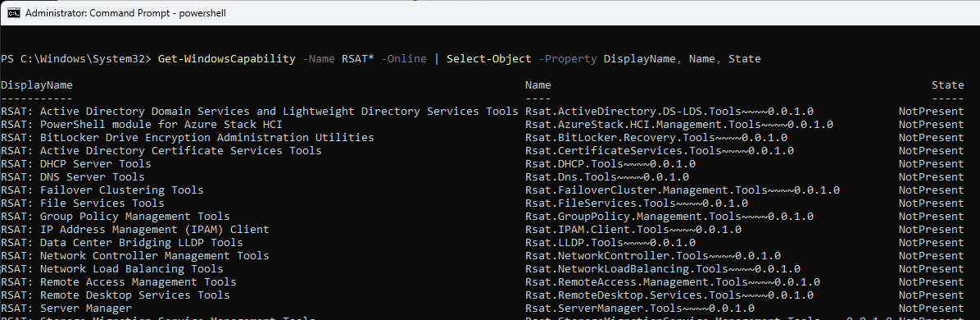The image size is (980, 320).
Task: Click RSAT: Remote Desktop Services Tools row
Action: click(482, 295)
